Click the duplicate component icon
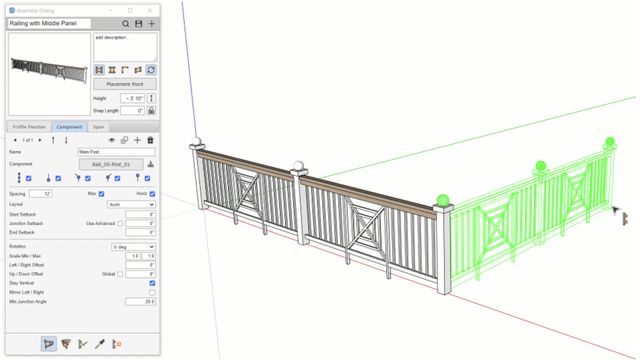This screenshot has width=640, height=360. point(124,140)
